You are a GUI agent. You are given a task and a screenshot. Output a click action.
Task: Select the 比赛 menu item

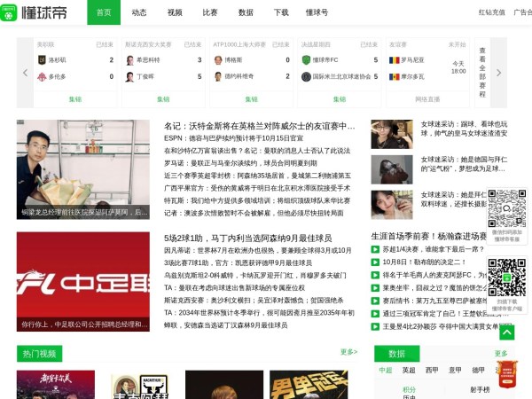point(210,12)
